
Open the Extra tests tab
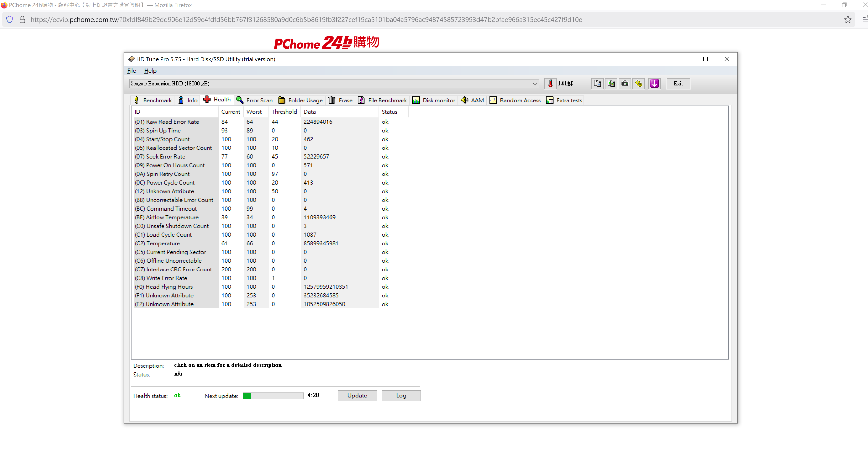[x=564, y=100]
